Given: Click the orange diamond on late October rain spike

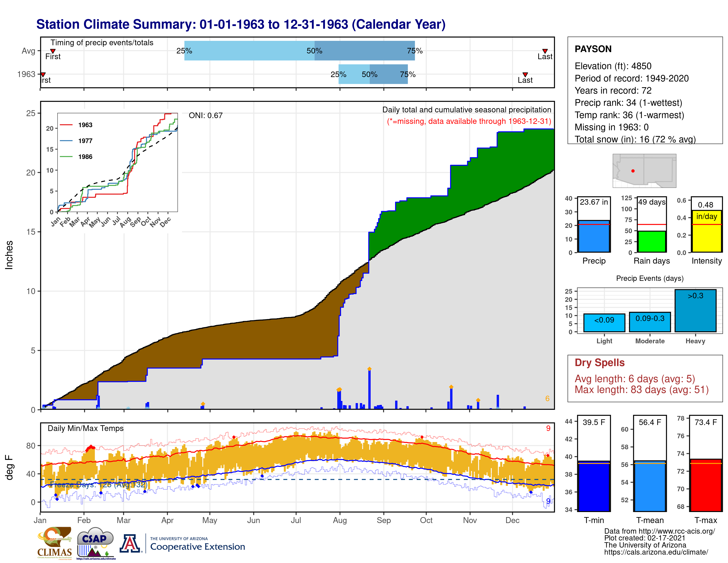Looking at the screenshot, I should pyautogui.click(x=451, y=387).
